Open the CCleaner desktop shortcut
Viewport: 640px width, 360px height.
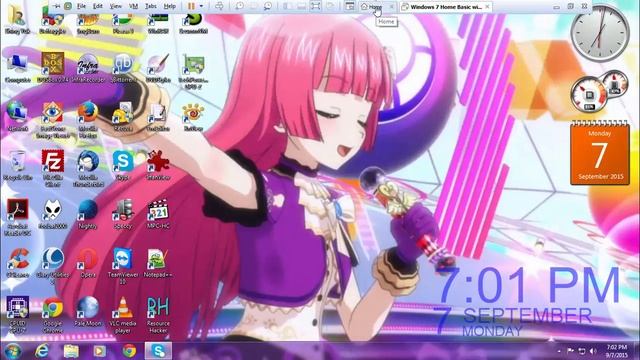[18, 263]
